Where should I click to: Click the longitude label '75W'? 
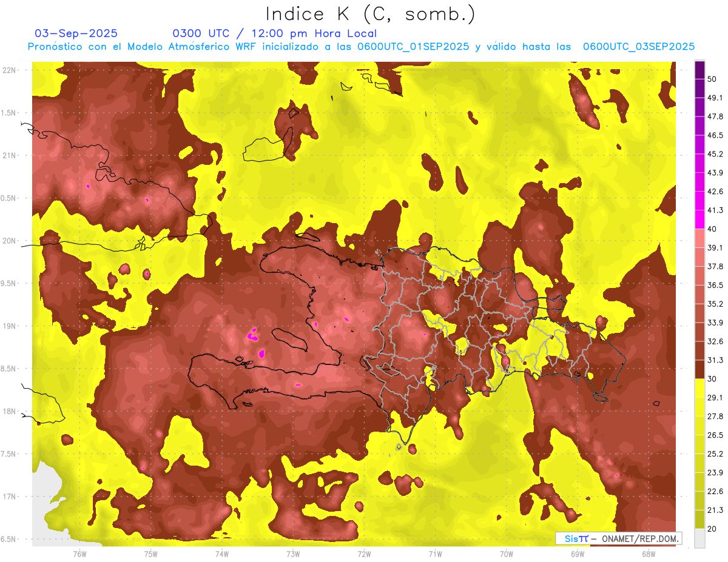tap(151, 554)
